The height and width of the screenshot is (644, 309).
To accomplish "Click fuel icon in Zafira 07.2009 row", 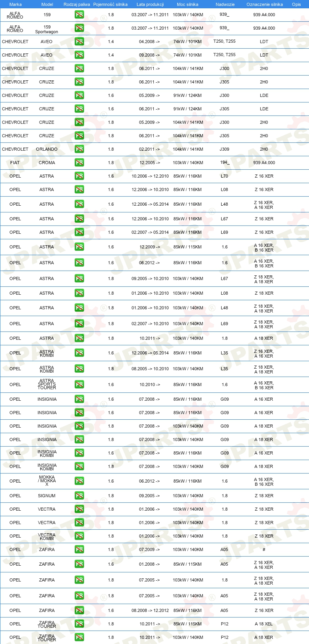I will pos(79,549).
